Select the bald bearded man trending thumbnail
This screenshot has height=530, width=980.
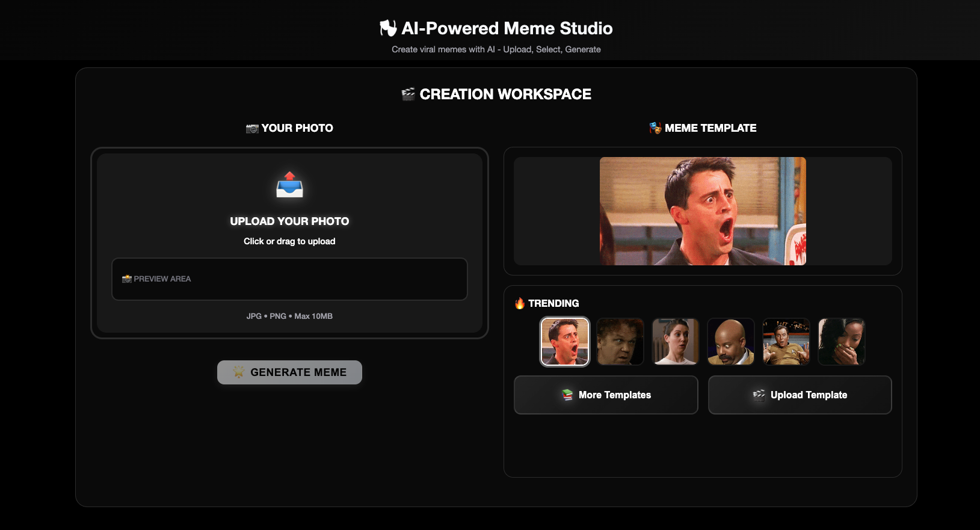click(x=731, y=342)
